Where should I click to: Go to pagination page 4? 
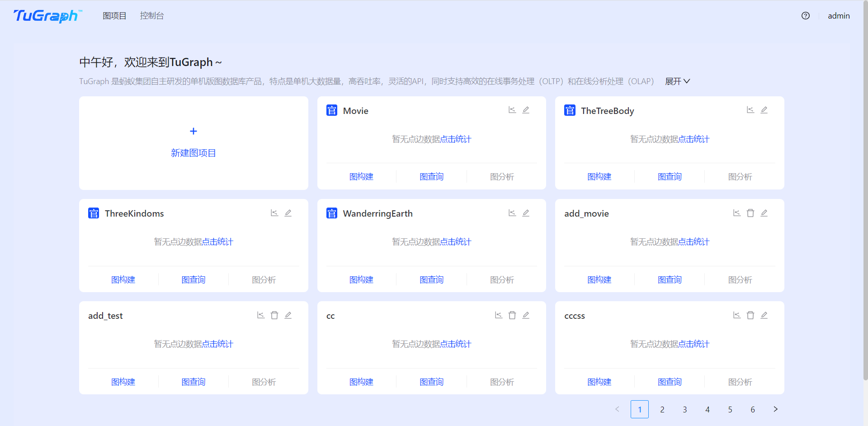coord(708,409)
